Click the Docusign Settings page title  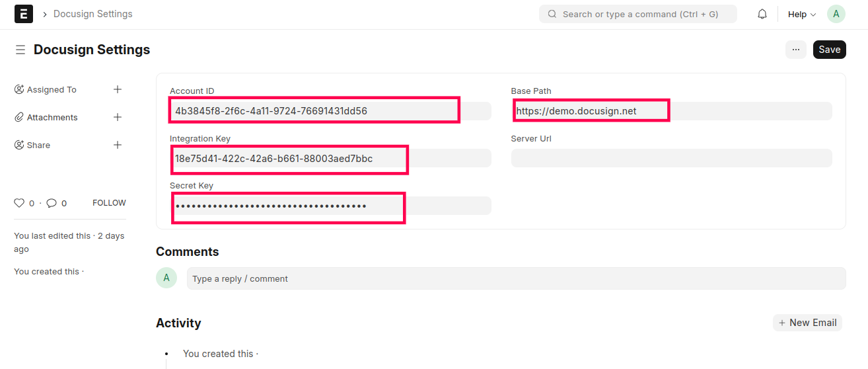point(92,50)
